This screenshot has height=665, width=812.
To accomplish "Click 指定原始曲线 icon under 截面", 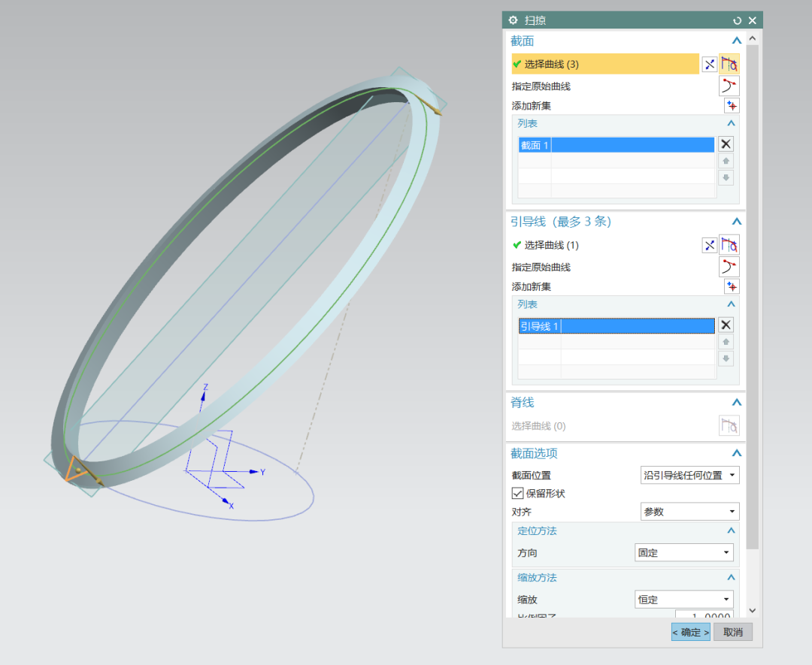I will 729,86.
